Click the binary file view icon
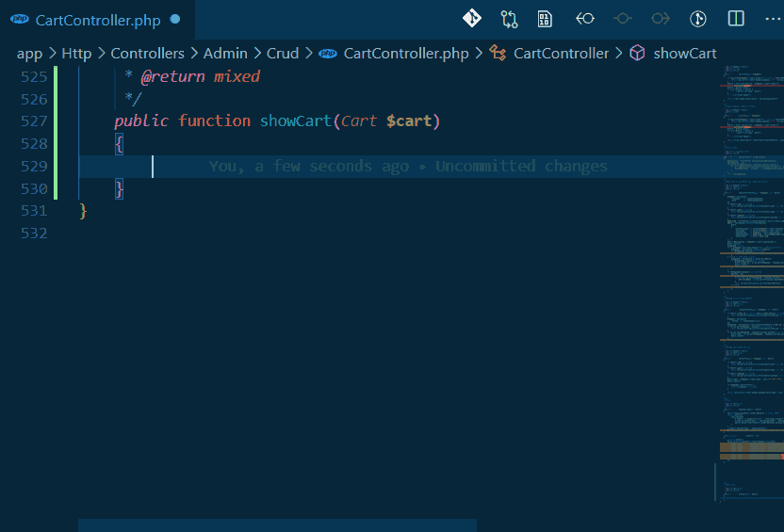Image resolution: width=784 pixels, height=532 pixels. (x=545, y=19)
